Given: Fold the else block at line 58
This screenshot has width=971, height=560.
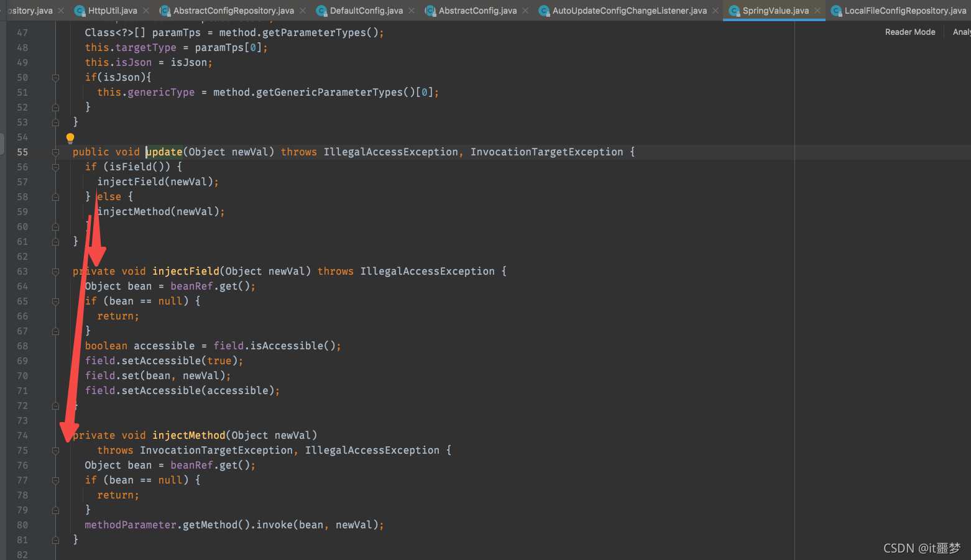Looking at the screenshot, I should pos(55,197).
